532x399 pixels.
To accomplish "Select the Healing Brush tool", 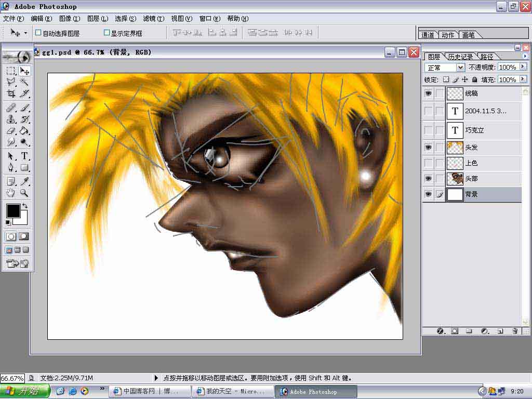I will point(11,108).
